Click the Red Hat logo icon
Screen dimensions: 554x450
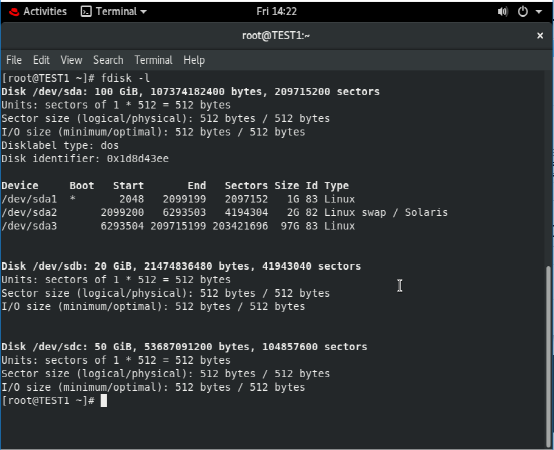[x=14, y=12]
